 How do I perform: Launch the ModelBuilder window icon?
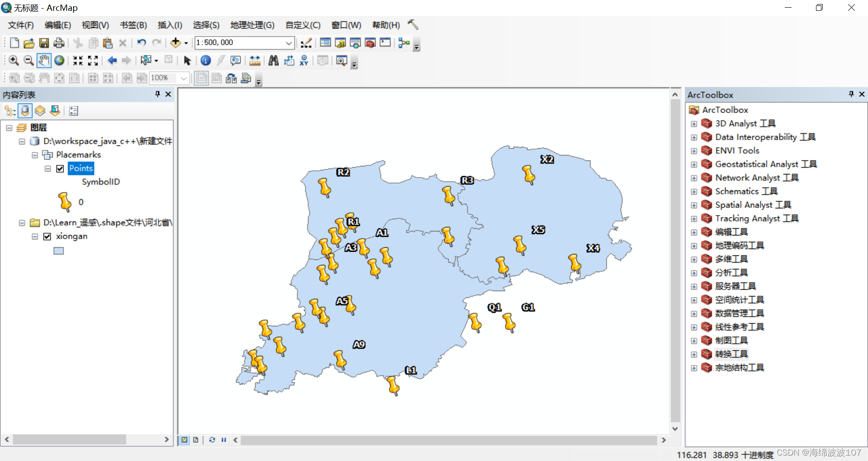click(x=404, y=43)
